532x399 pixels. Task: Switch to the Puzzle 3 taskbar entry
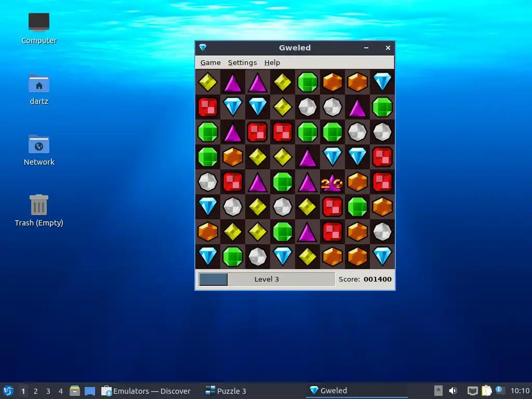(x=226, y=391)
